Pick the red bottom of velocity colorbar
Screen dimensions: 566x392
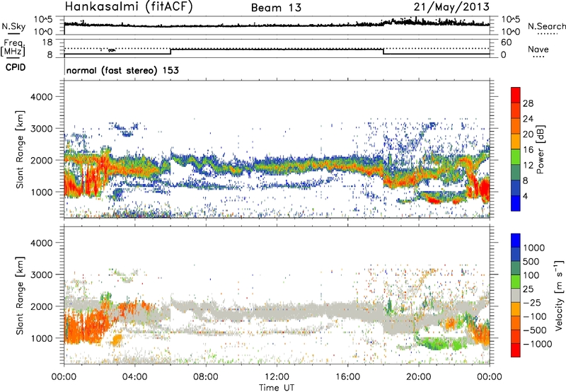[x=516, y=350]
